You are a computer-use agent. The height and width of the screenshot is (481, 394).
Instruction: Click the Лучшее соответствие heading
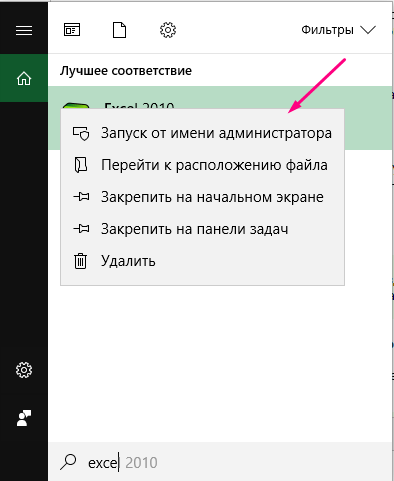click(x=126, y=71)
